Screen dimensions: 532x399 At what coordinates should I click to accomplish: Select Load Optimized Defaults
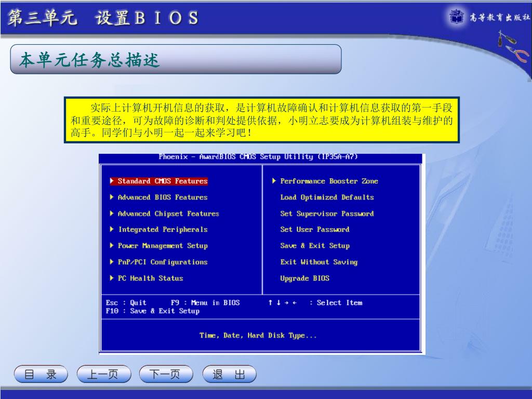pyautogui.click(x=327, y=197)
